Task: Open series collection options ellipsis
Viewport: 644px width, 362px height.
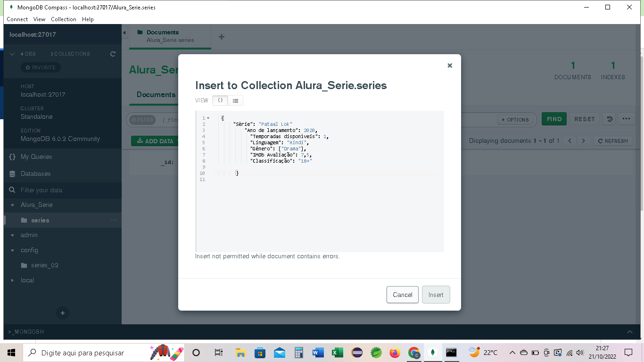Action: click(114, 220)
